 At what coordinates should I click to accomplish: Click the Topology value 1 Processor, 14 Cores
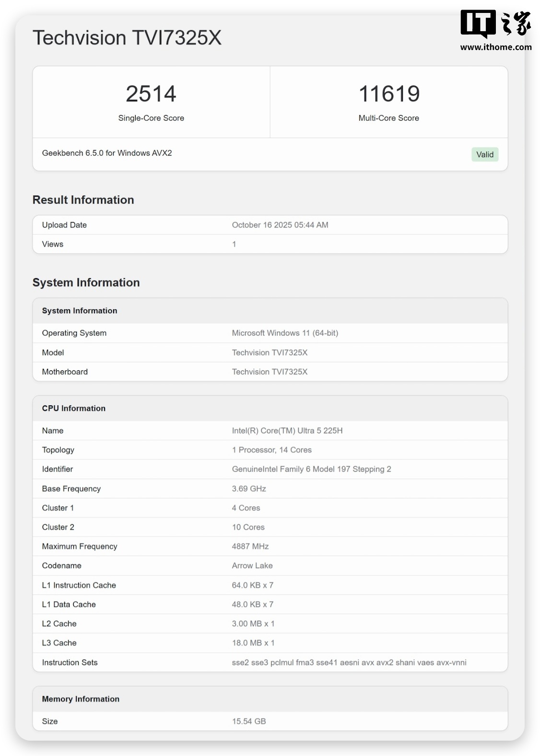(x=271, y=450)
